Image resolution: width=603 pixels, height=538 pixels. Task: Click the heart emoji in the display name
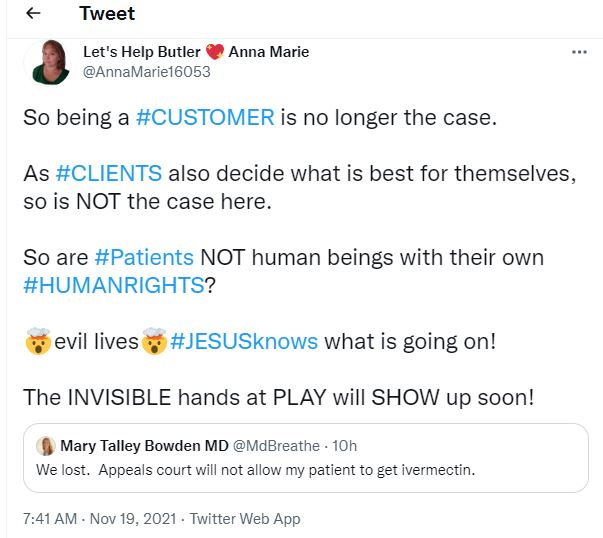point(215,52)
